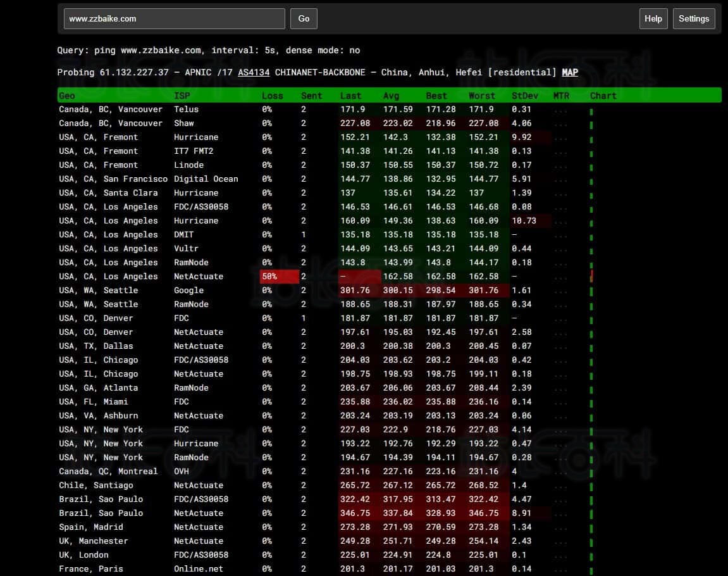Image resolution: width=728 pixels, height=576 pixels.
Task: Follow the AS4134 link
Action: (x=254, y=73)
